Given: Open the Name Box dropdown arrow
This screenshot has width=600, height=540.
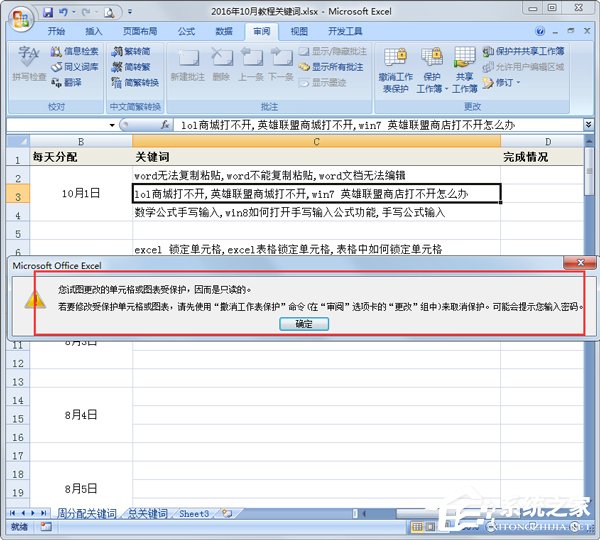Looking at the screenshot, I should (x=124, y=126).
